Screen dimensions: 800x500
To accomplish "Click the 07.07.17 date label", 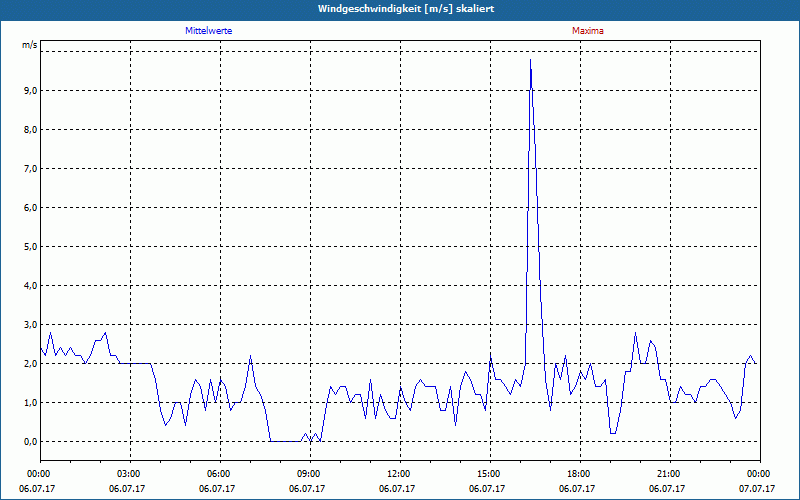I will 757,489.
